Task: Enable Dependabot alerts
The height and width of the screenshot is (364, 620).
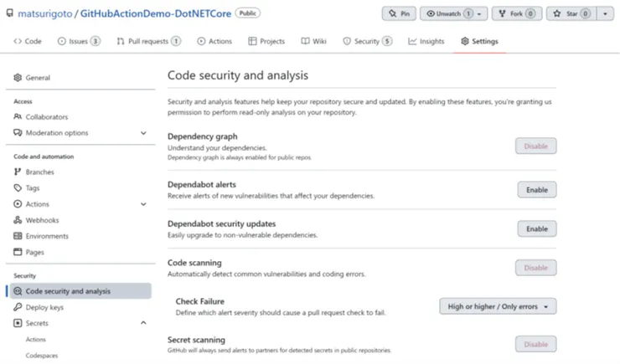Action: pyautogui.click(x=536, y=190)
